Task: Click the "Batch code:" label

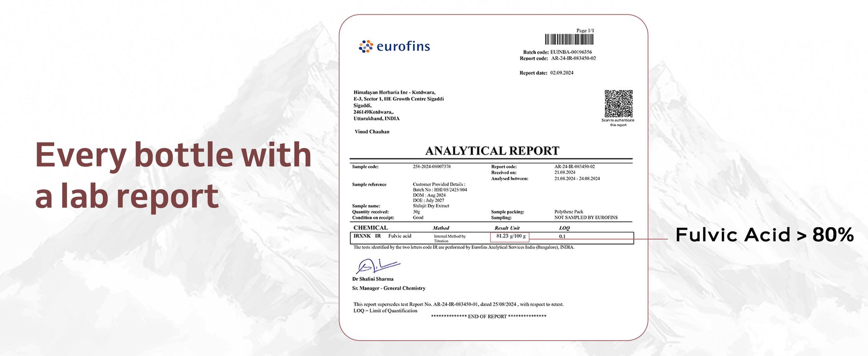Action: click(x=536, y=52)
